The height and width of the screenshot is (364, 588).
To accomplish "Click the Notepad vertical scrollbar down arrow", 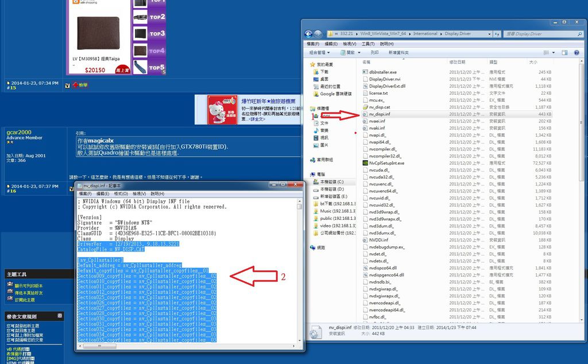I will point(300,340).
